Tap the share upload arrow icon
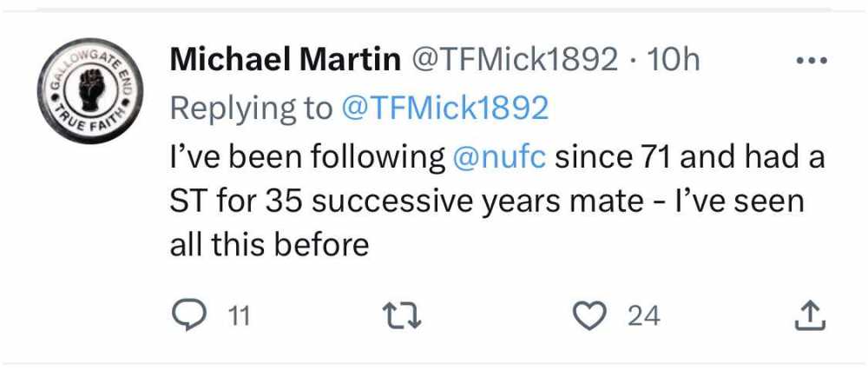The height and width of the screenshot is (370, 868). pyautogui.click(x=807, y=316)
